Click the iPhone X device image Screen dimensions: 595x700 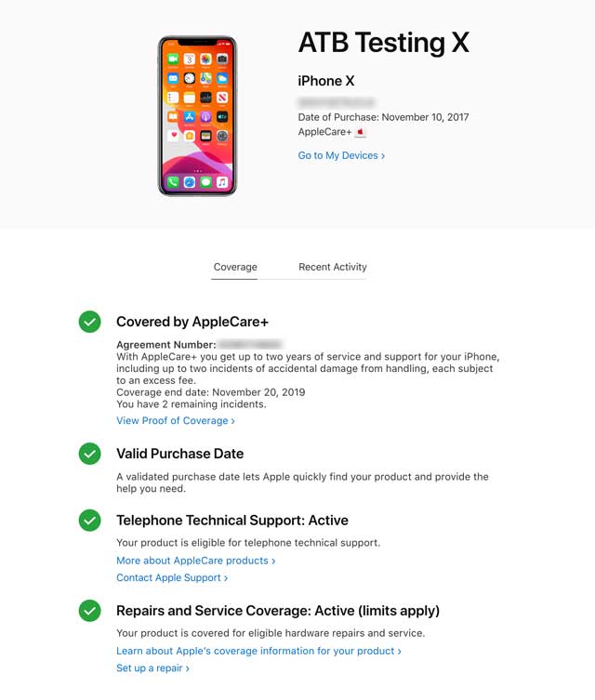pos(197,116)
